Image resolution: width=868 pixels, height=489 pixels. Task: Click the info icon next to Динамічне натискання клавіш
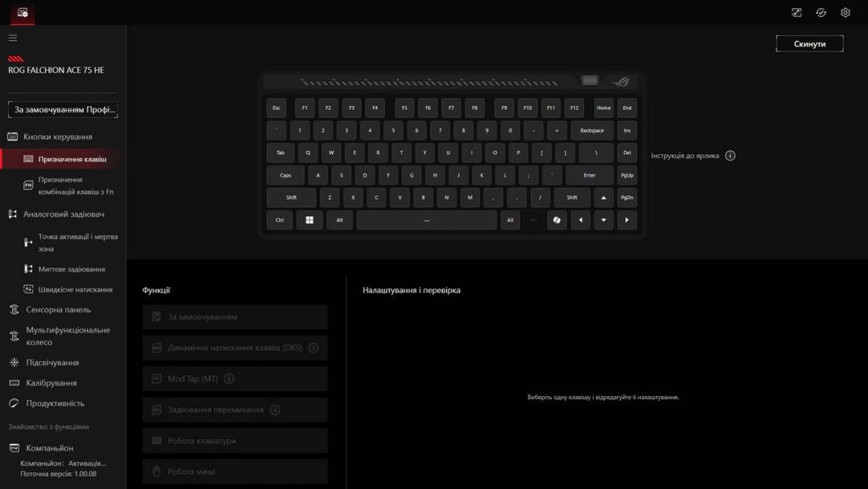pyautogui.click(x=313, y=347)
